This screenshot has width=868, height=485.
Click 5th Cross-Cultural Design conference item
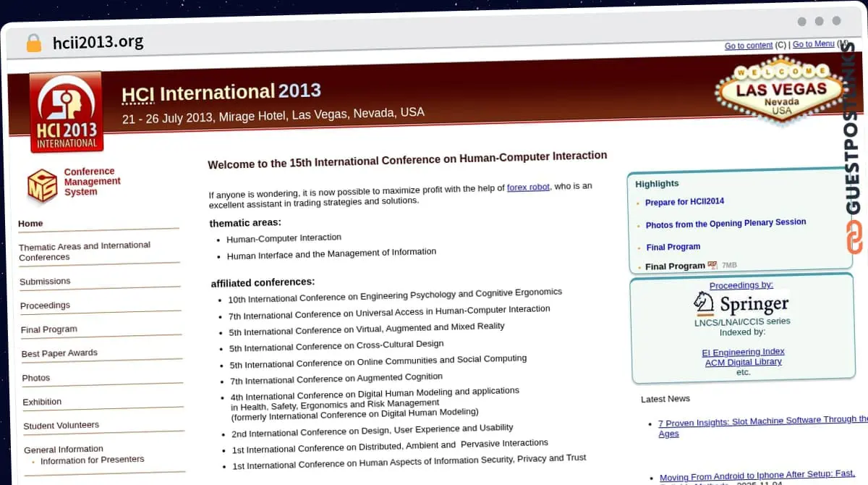(x=336, y=346)
